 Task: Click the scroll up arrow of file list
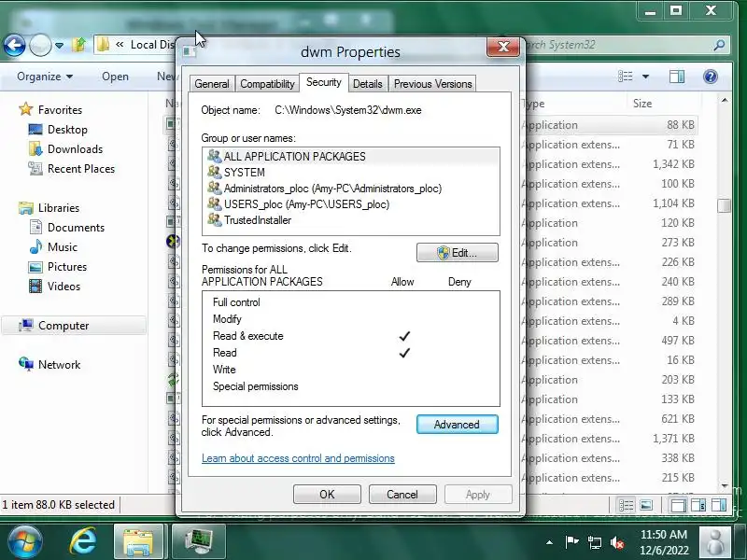click(725, 101)
